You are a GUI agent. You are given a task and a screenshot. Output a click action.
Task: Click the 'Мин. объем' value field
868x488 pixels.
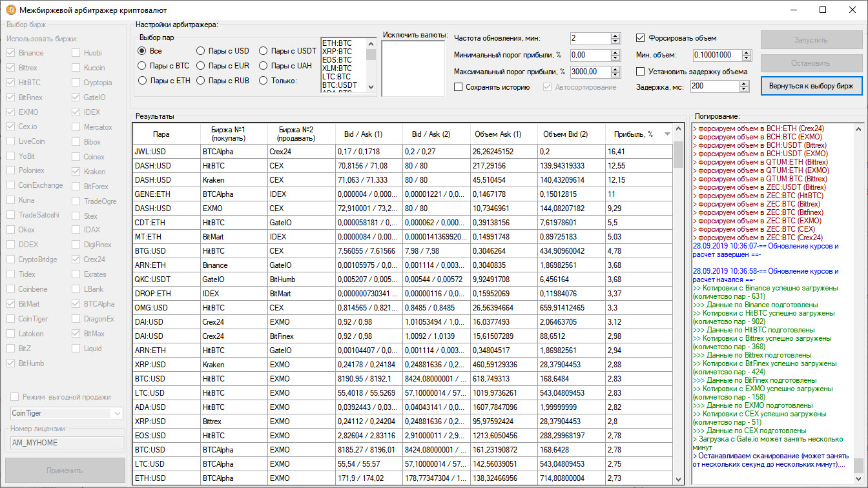coord(718,55)
